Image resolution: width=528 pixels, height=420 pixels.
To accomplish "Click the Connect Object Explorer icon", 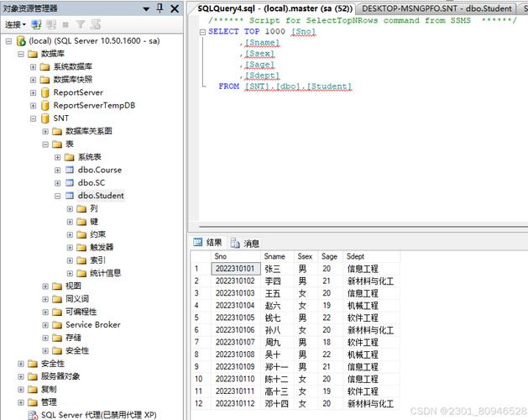I will (x=36, y=25).
